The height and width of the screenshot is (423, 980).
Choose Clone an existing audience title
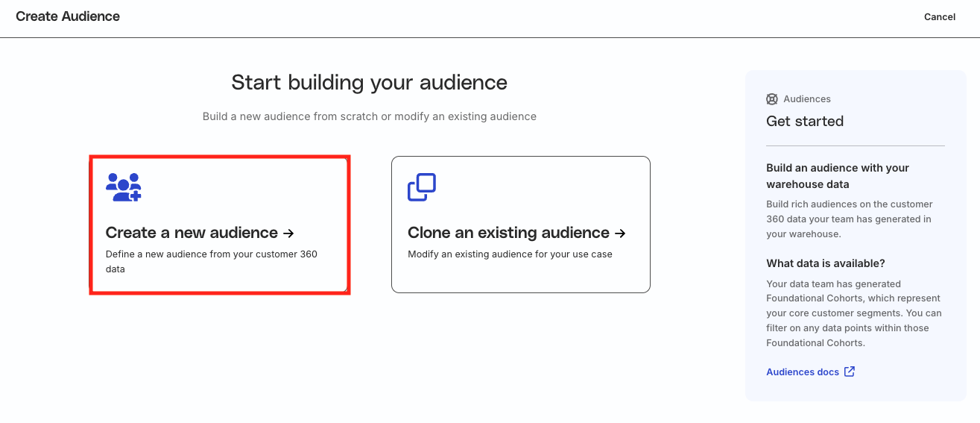coord(508,233)
